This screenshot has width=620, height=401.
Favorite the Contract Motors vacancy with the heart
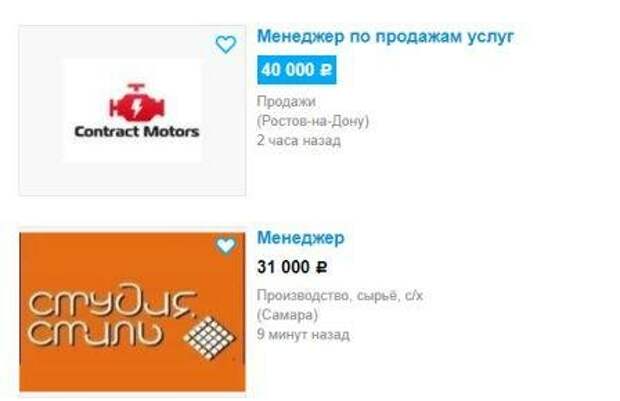click(x=226, y=44)
